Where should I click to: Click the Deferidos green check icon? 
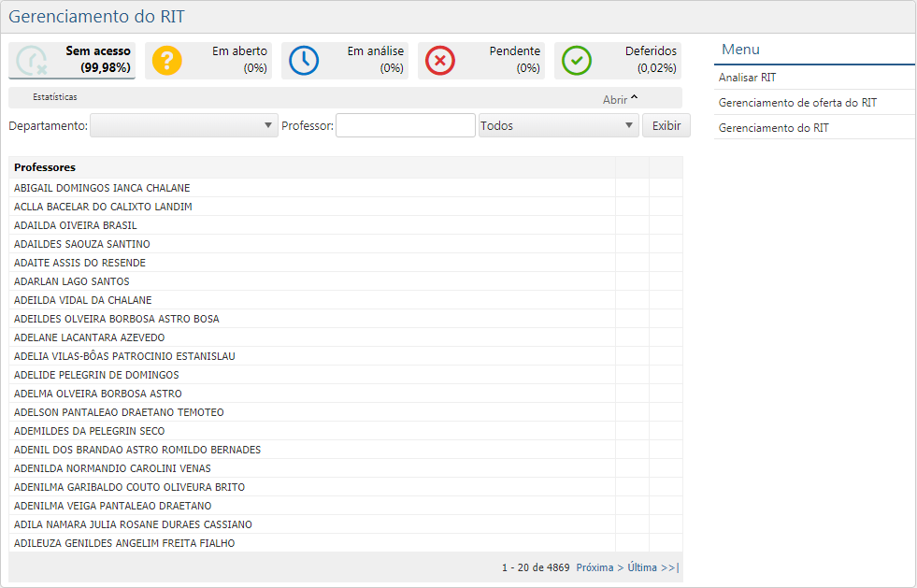click(x=577, y=59)
